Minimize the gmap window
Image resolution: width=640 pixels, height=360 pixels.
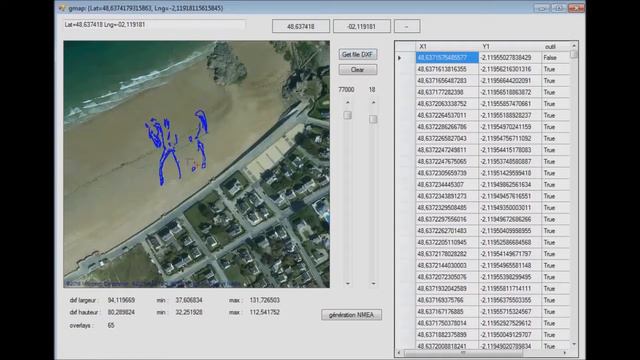click(x=542, y=8)
